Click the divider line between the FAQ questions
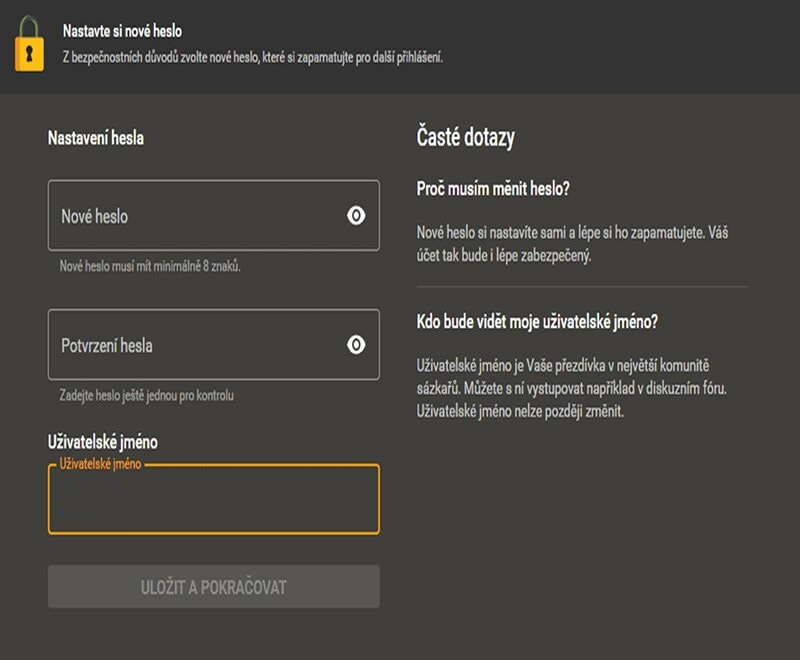The width and height of the screenshot is (800, 660). tap(582, 287)
